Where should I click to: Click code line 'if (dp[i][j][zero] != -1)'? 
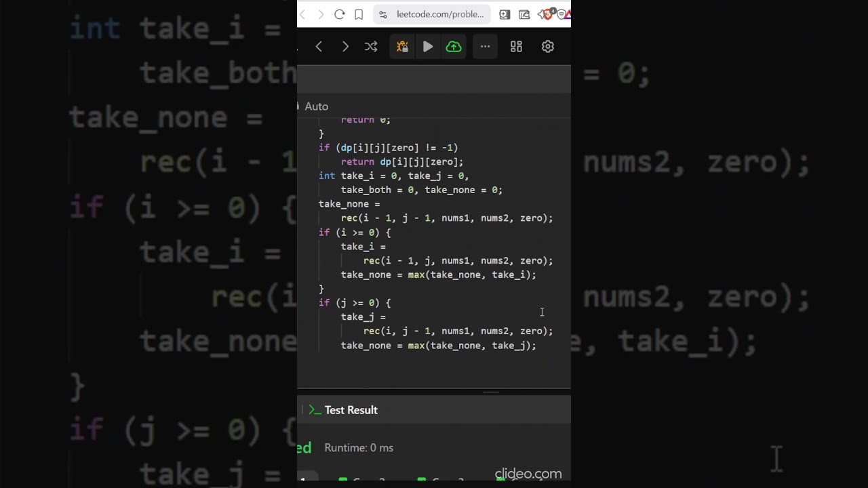click(x=389, y=147)
